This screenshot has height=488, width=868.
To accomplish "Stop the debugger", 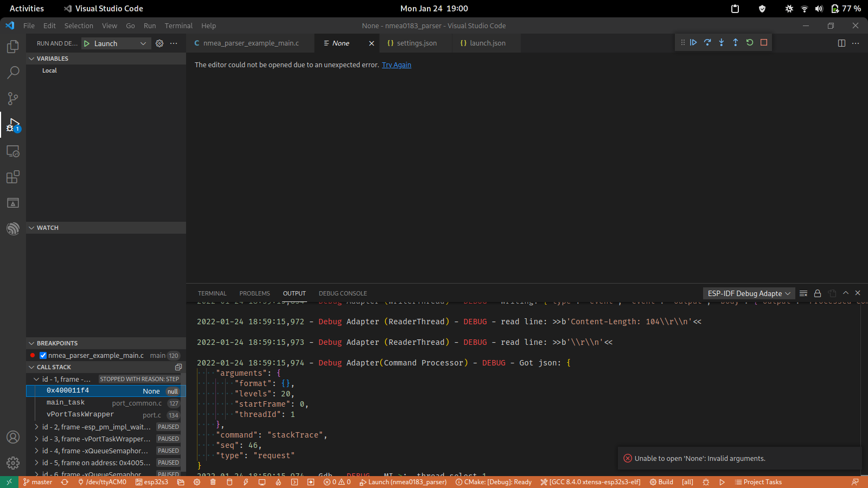I will coord(763,42).
